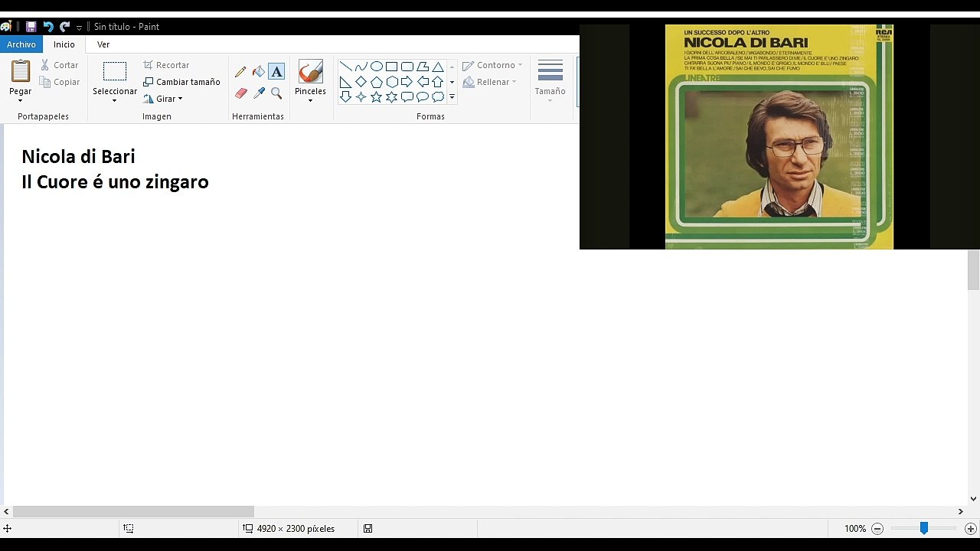
Task: Choose the Polygon shape
Action: pos(423,67)
